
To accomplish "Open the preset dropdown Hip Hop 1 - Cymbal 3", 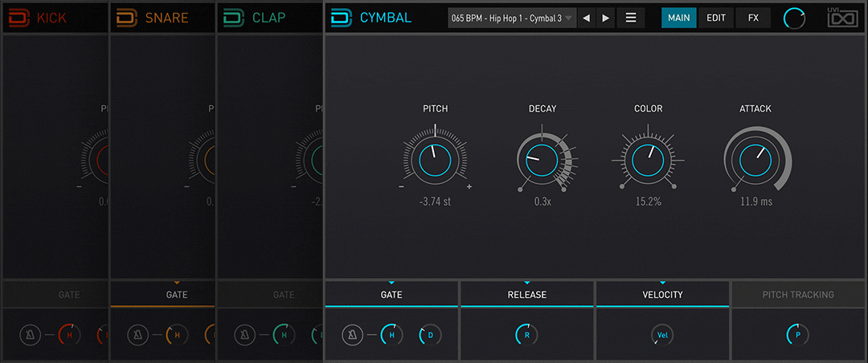I will (x=512, y=18).
